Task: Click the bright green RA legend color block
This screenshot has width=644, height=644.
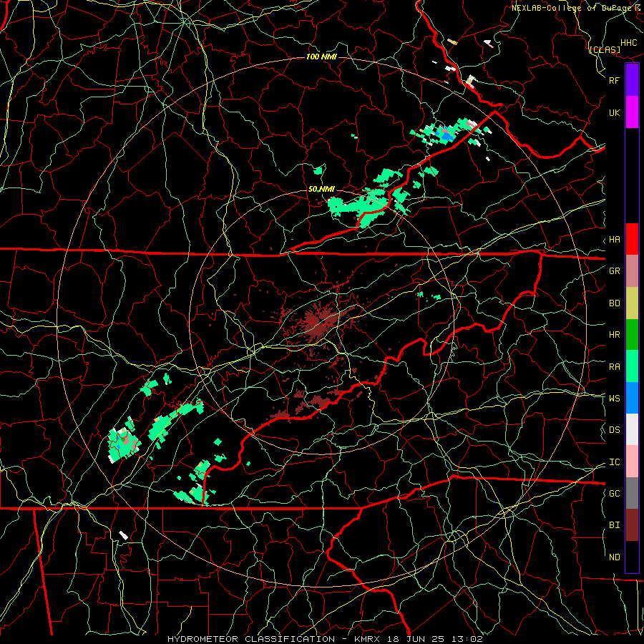Action: 632,366
